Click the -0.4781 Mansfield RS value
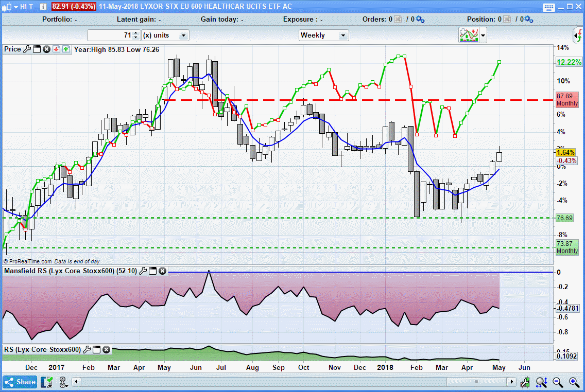This screenshot has width=585, height=392. [x=567, y=309]
